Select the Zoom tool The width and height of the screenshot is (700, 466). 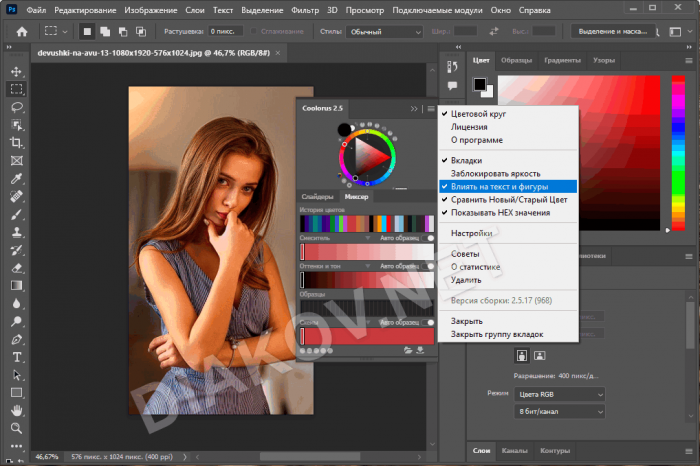pos(17,428)
